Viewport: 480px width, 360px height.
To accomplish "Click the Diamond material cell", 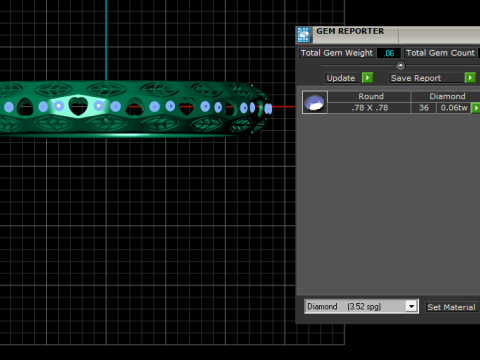I will (446, 96).
